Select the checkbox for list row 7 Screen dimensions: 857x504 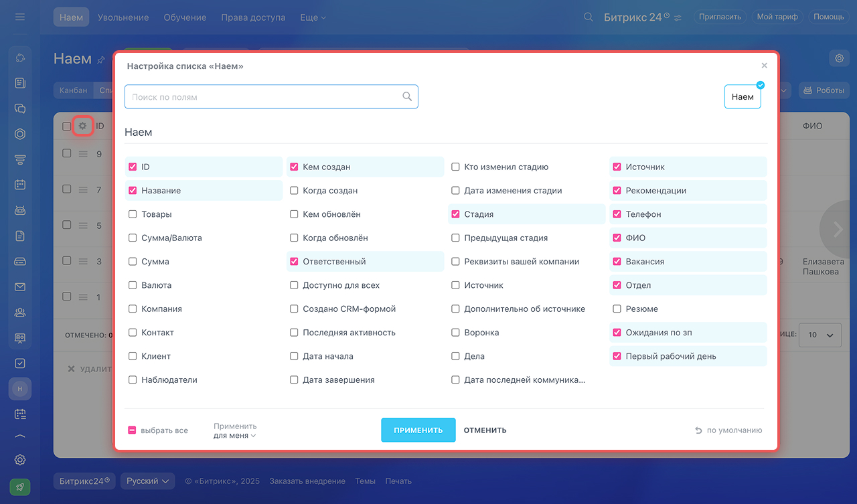click(67, 189)
